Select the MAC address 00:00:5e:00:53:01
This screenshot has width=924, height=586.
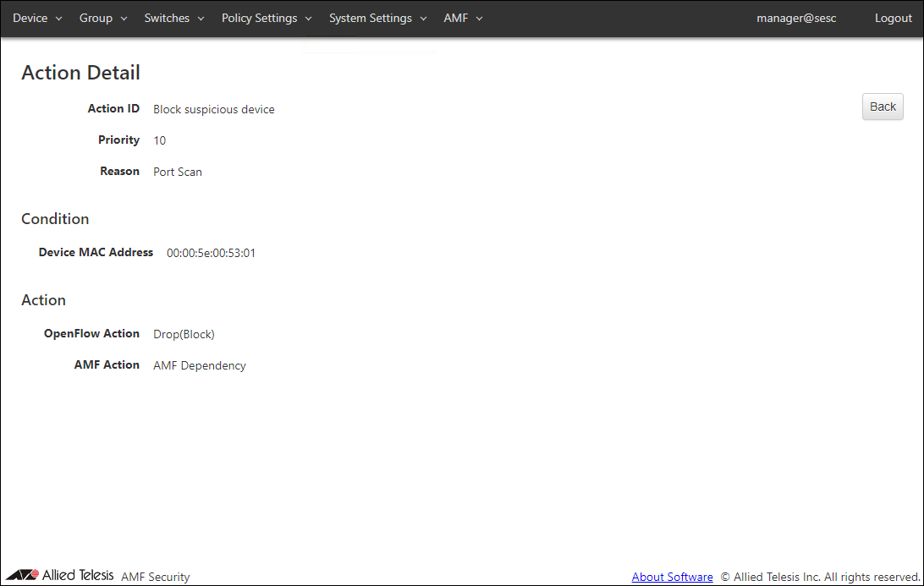click(211, 253)
